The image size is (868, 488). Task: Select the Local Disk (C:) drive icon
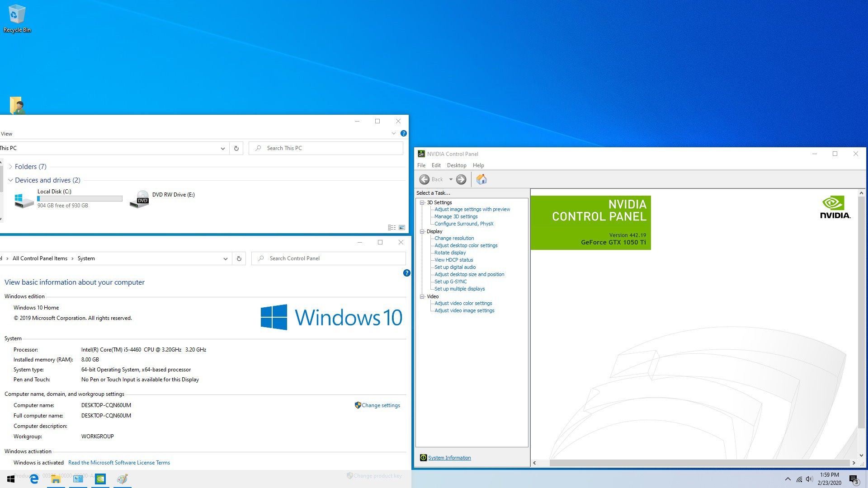click(x=24, y=200)
